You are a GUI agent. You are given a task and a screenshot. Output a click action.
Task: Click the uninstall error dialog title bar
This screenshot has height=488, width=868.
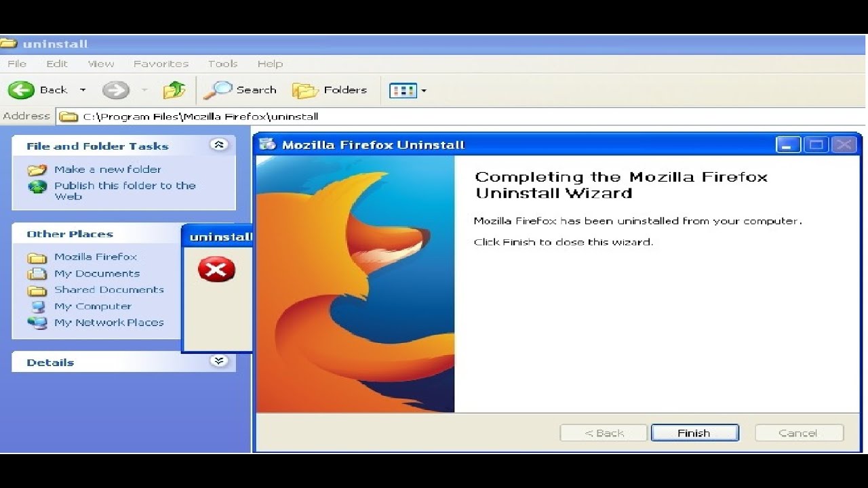click(x=218, y=237)
